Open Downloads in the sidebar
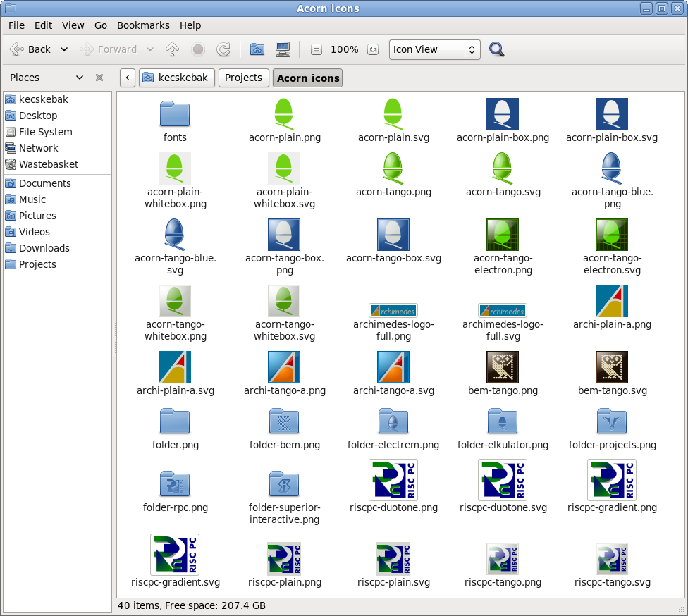 click(44, 248)
